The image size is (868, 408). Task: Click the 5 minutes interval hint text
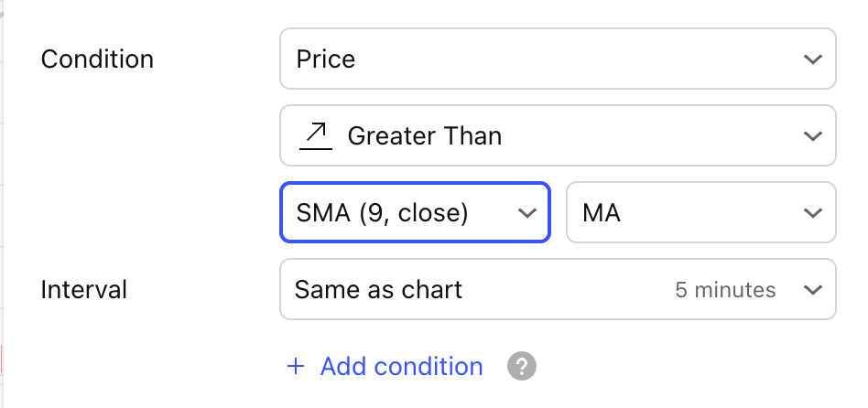pyautogui.click(x=725, y=291)
